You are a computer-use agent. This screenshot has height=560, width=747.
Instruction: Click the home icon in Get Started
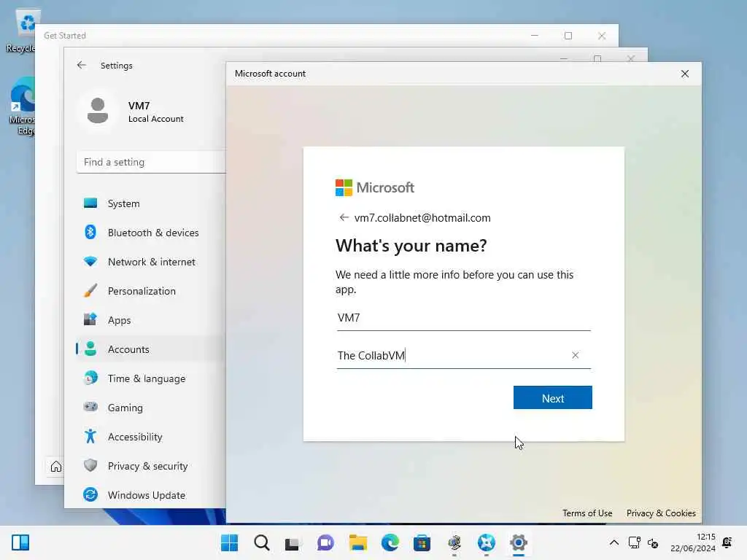coord(55,466)
